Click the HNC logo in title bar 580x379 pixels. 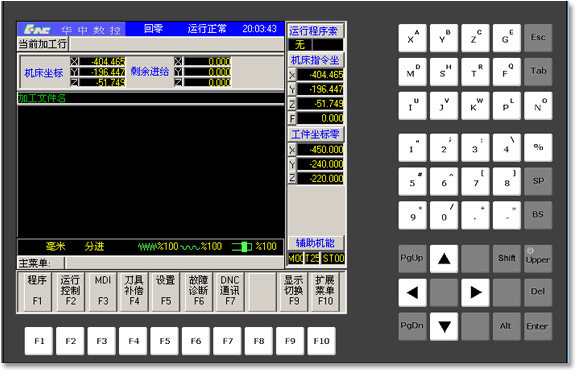(37, 29)
